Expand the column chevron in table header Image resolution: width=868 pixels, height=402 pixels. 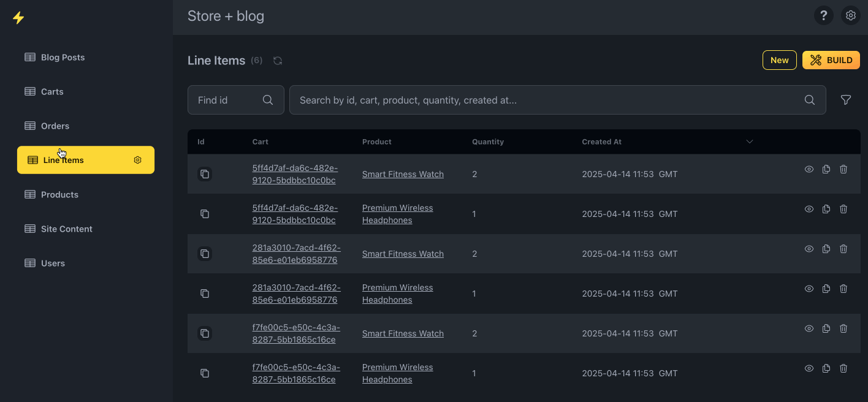749,142
